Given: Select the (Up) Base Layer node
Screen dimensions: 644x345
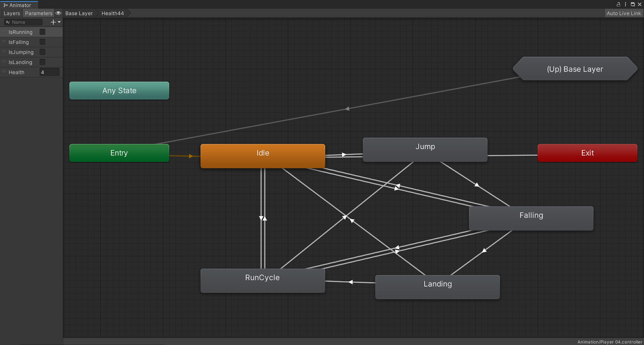Looking at the screenshot, I should click(575, 69).
